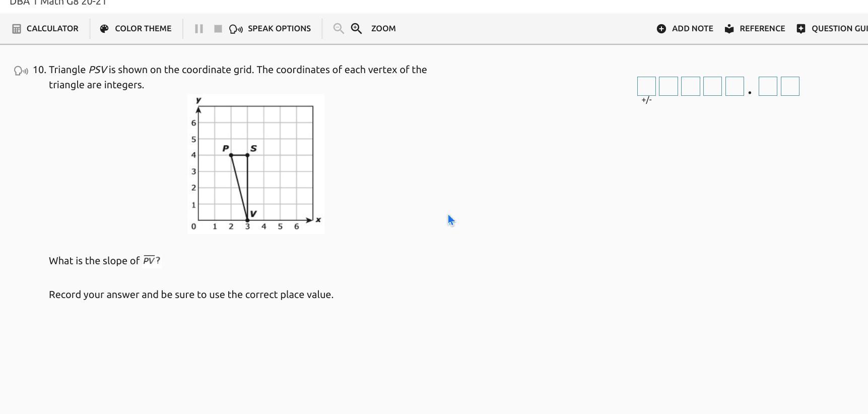Click the REFERENCE text button

(762, 29)
